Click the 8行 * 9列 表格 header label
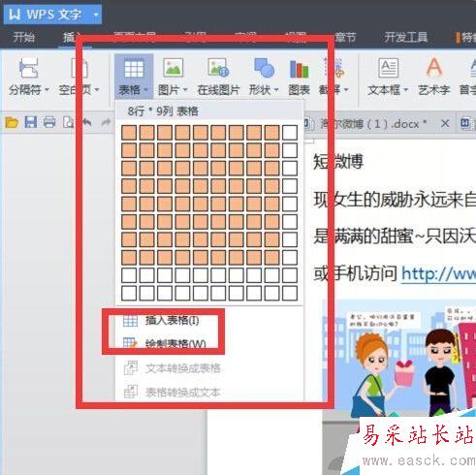476x475 pixels. [163, 111]
